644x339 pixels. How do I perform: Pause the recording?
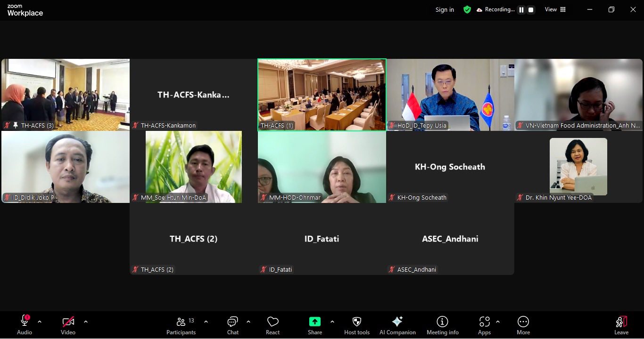(521, 9)
